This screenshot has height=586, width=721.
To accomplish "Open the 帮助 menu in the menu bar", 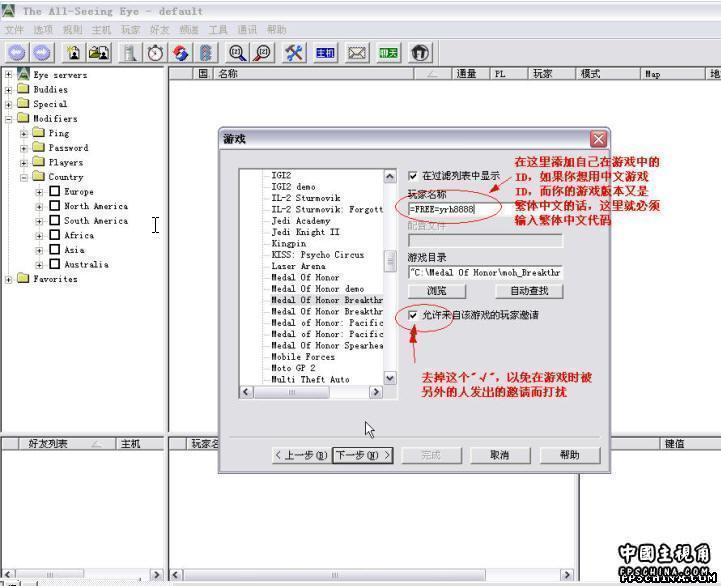I will (276, 30).
